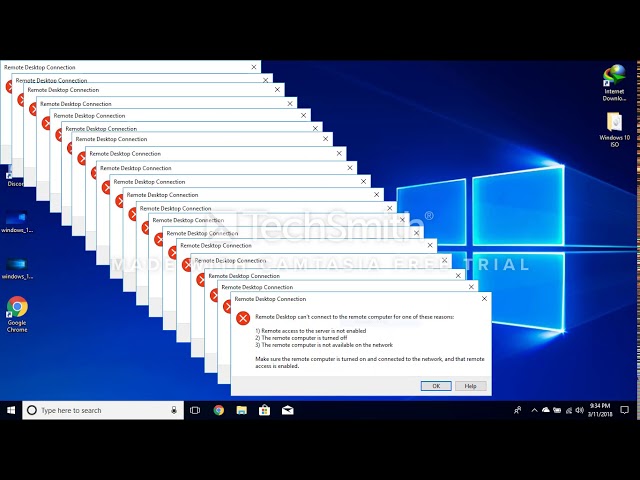Click the line 'Remote Desktop can't connect to the remote computer'
The image size is (640, 480).
(x=354, y=317)
